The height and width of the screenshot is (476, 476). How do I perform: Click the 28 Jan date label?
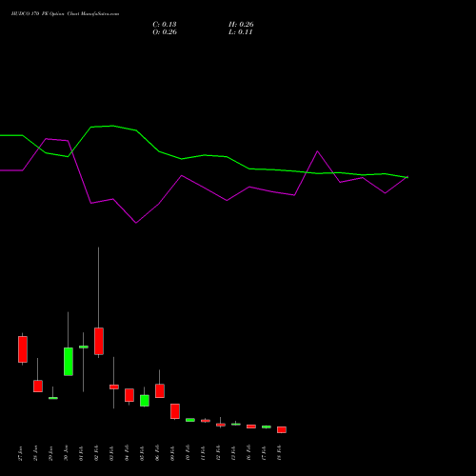tap(36, 453)
